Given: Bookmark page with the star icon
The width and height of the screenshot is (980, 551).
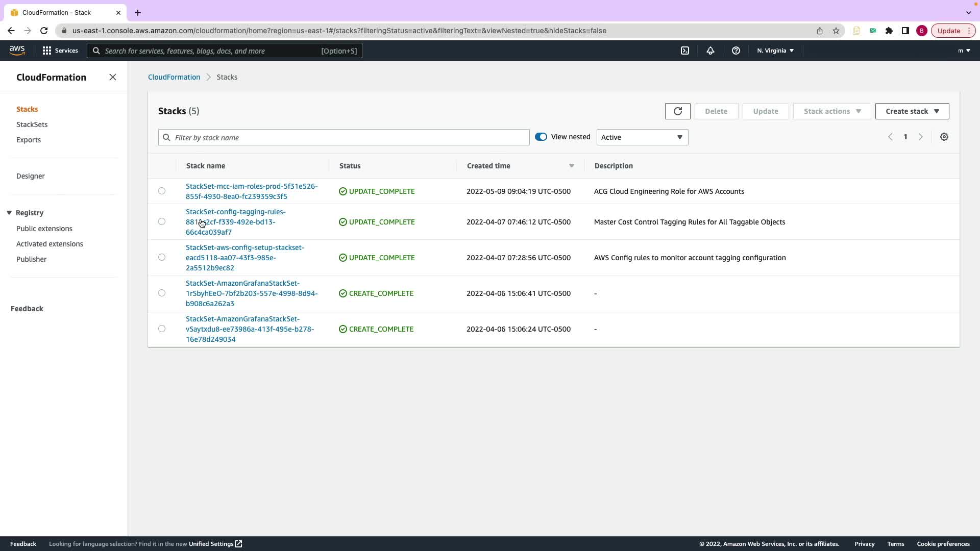Looking at the screenshot, I should point(836,31).
